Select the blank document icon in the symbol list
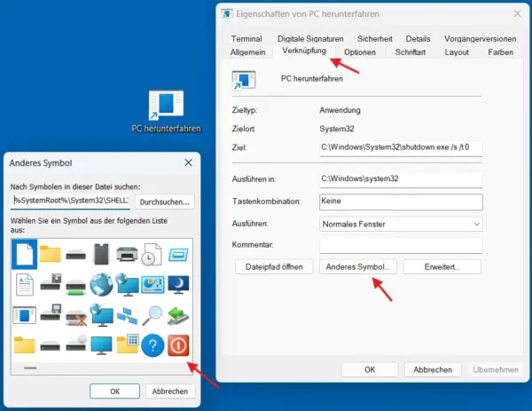The width and height of the screenshot is (532, 411). click(x=25, y=254)
